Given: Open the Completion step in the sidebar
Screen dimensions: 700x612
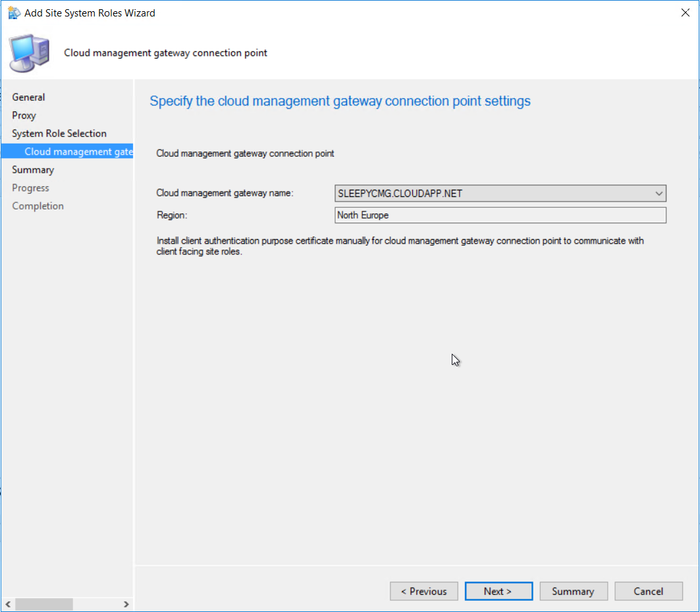Looking at the screenshot, I should click(x=38, y=206).
